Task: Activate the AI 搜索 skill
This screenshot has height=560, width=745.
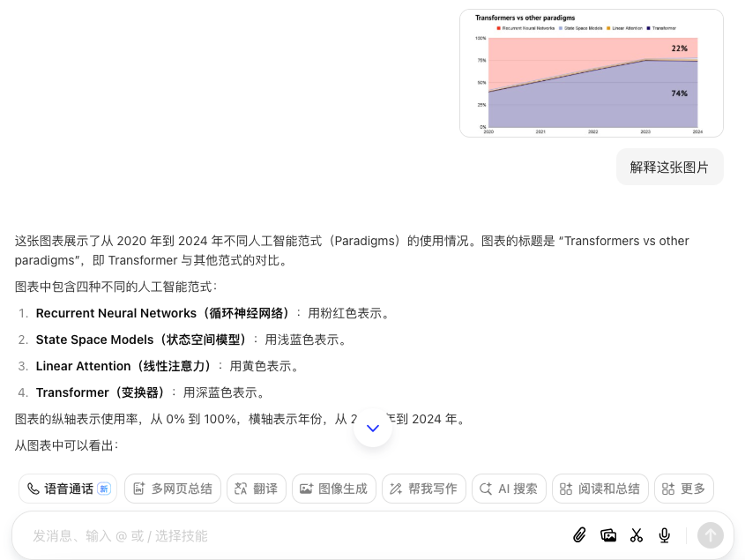Action: 509,489
